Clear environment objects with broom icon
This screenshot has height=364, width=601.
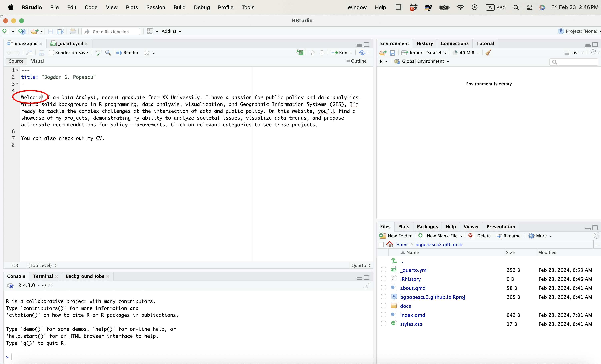[488, 53]
